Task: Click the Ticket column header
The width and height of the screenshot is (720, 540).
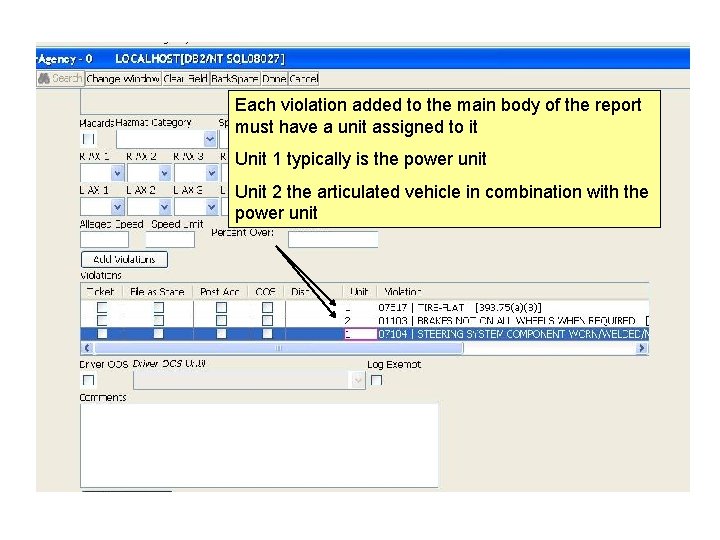Action: (101, 292)
